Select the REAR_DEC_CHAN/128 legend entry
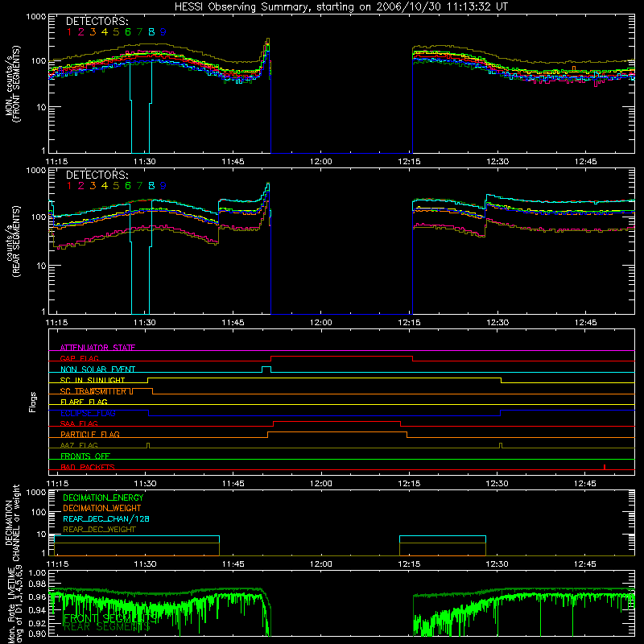Image resolution: width=644 pixels, height=644 pixels. (x=106, y=518)
